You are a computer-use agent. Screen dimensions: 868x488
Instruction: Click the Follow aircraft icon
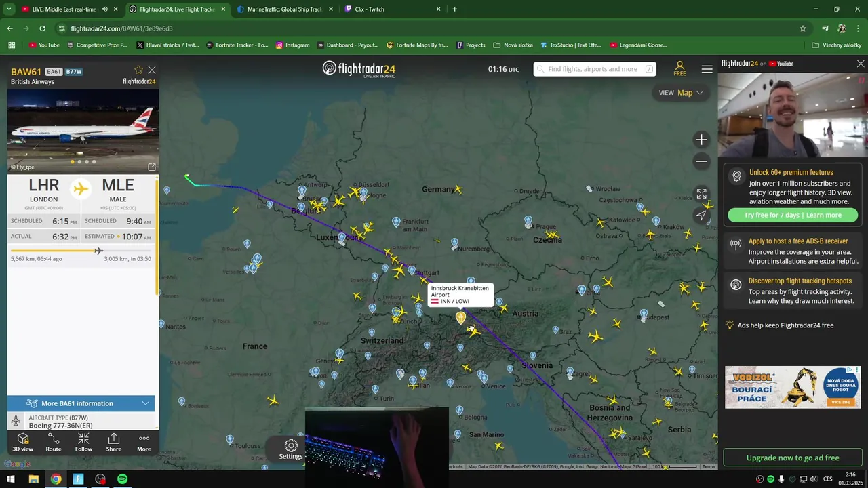[x=83, y=442]
